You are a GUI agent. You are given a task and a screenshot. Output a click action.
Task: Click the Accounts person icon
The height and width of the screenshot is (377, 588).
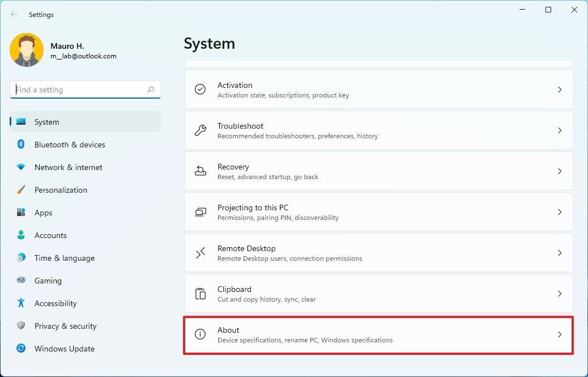[x=21, y=235]
